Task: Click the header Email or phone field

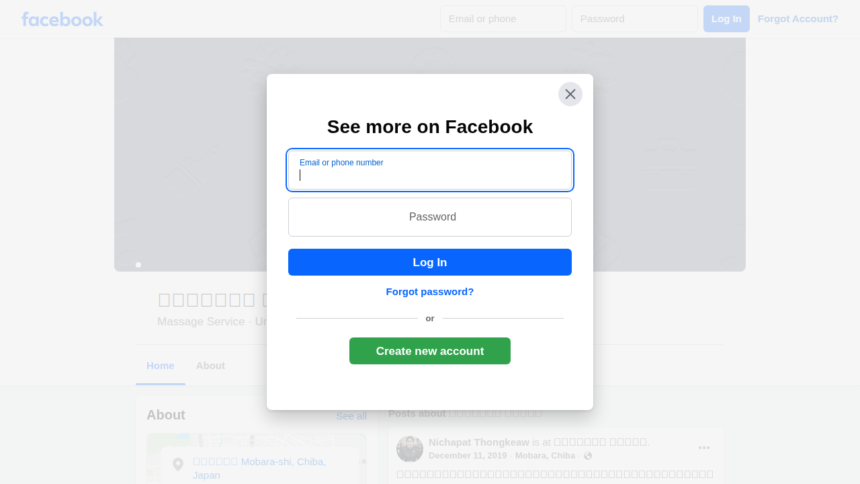Action: tap(503, 19)
